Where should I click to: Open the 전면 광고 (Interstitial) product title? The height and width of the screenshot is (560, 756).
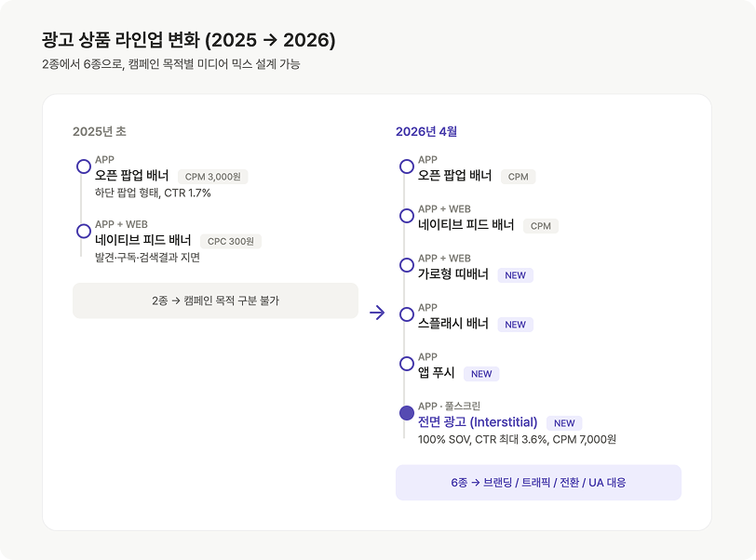tap(478, 422)
